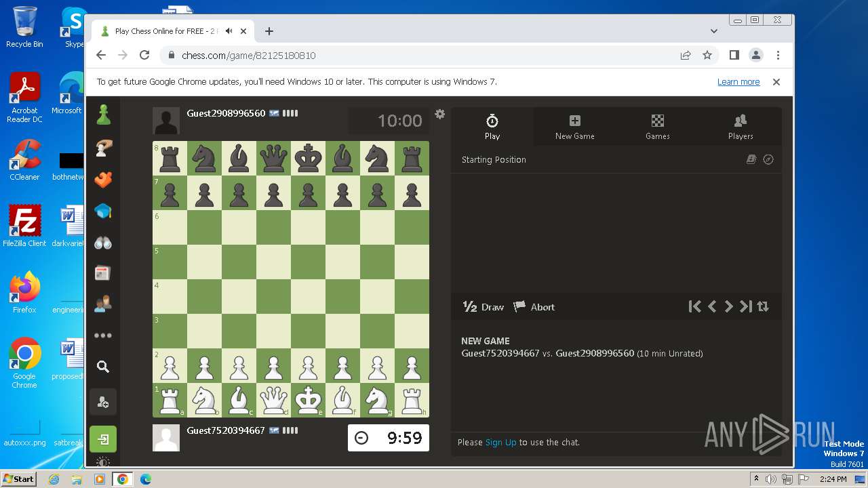Select the white queen on d1
The height and width of the screenshot is (488, 868).
coord(273,400)
